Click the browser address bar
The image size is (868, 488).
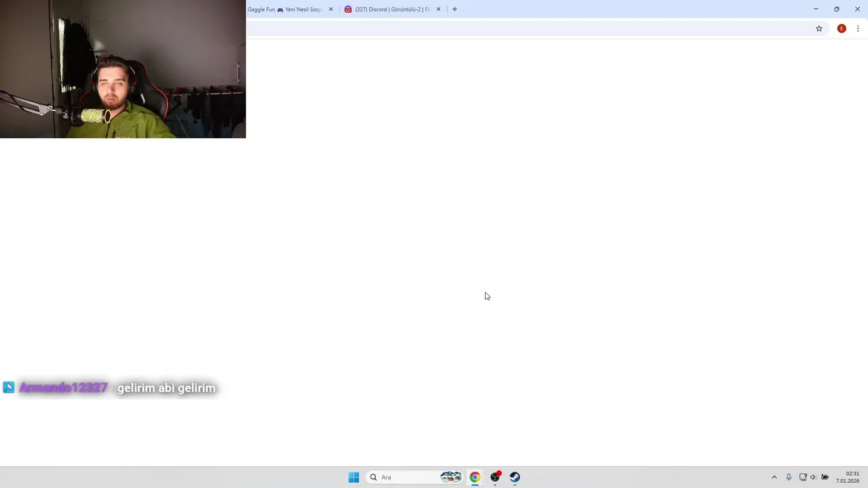[529, 28]
